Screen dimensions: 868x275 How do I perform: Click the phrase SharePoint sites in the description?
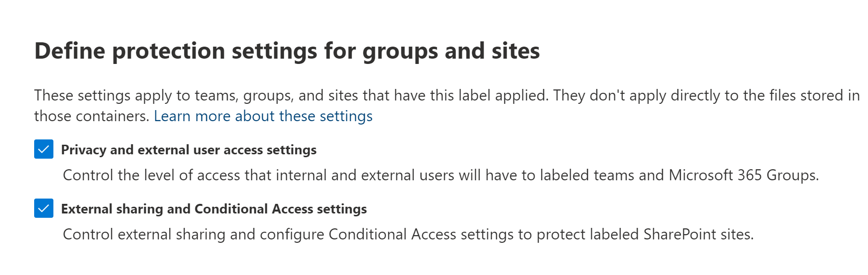(697, 235)
